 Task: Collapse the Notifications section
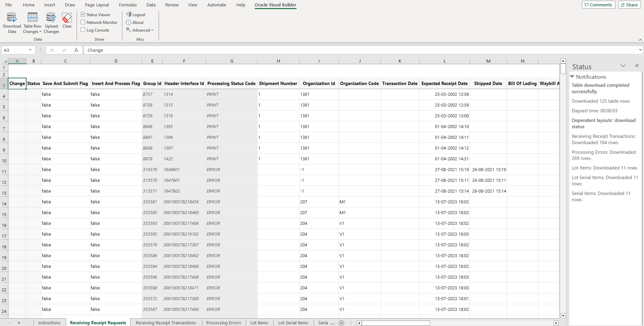tap(572, 77)
